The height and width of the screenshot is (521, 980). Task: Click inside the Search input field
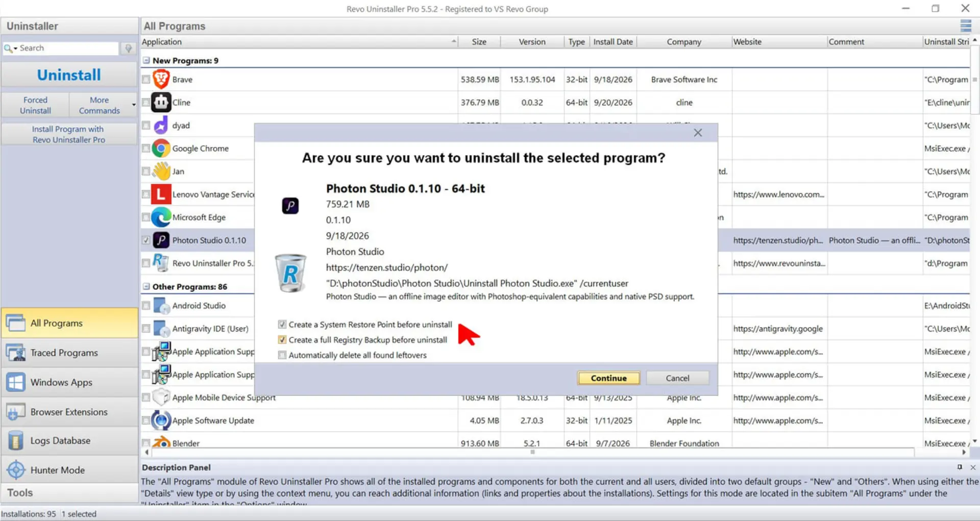pyautogui.click(x=68, y=48)
